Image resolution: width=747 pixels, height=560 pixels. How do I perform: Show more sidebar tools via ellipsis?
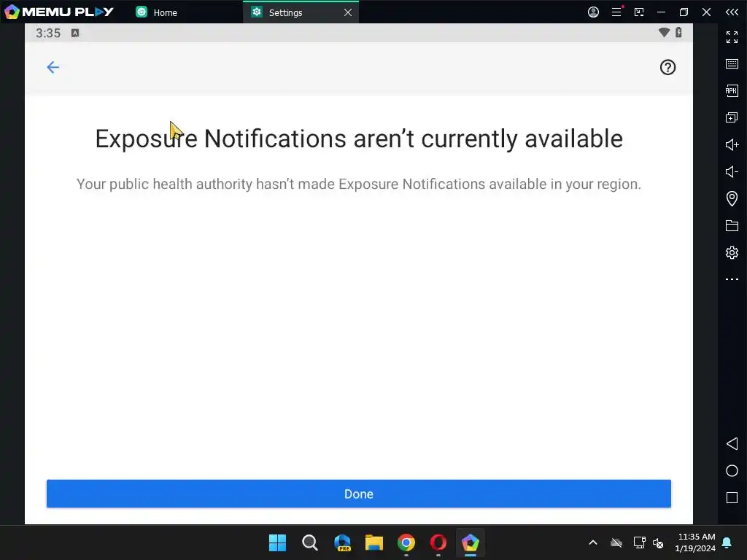pos(732,279)
